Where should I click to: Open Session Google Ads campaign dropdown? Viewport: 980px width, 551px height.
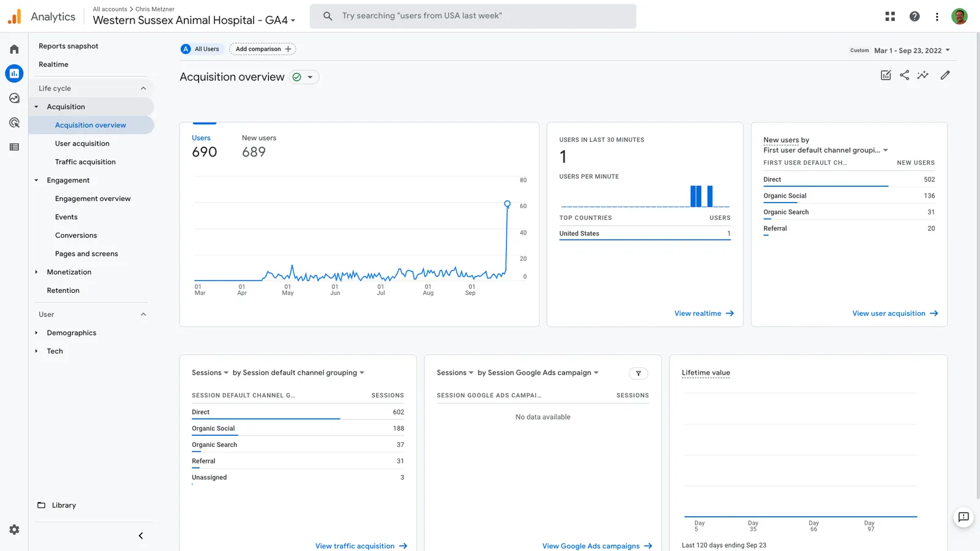pyautogui.click(x=538, y=373)
